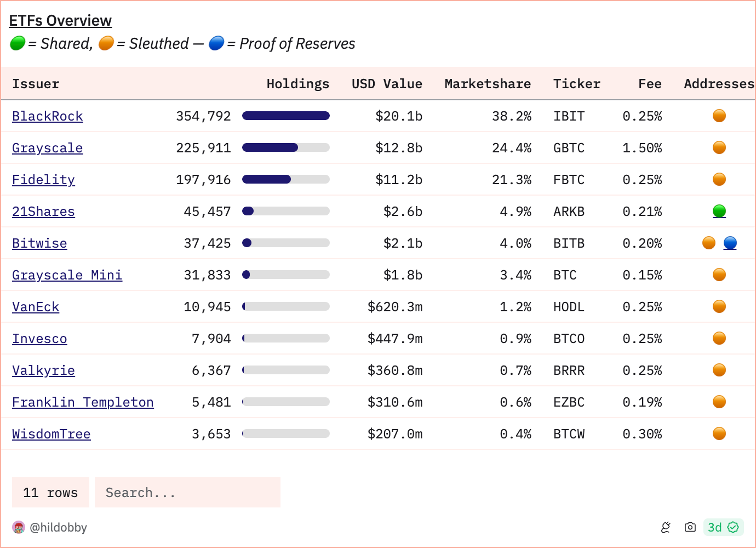Click the $207.0m USD value cell

pos(395,434)
